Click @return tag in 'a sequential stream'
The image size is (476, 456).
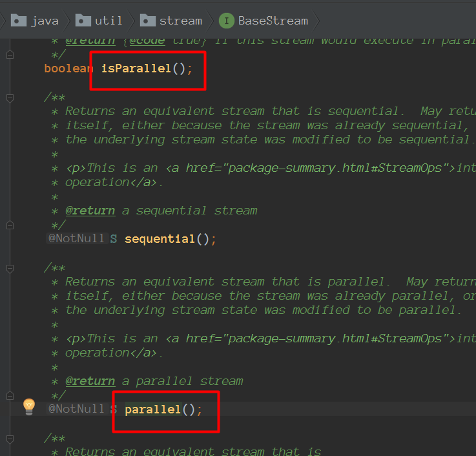[90, 211]
